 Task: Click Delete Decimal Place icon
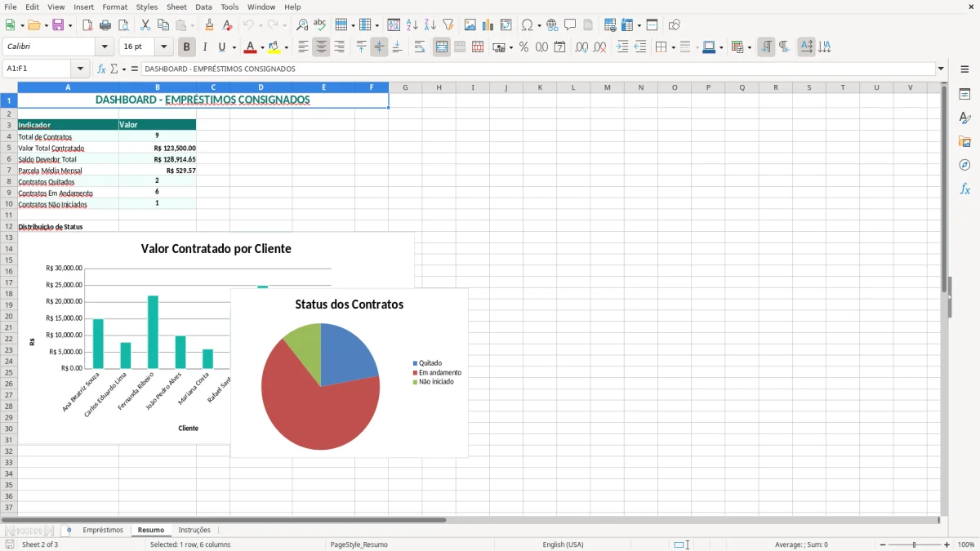pyautogui.click(x=600, y=47)
